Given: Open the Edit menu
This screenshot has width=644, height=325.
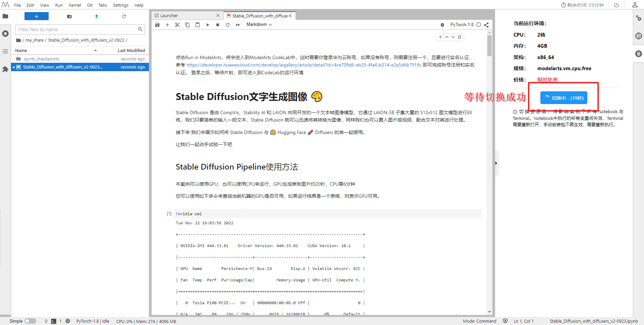Looking at the screenshot, I should pos(30,5).
